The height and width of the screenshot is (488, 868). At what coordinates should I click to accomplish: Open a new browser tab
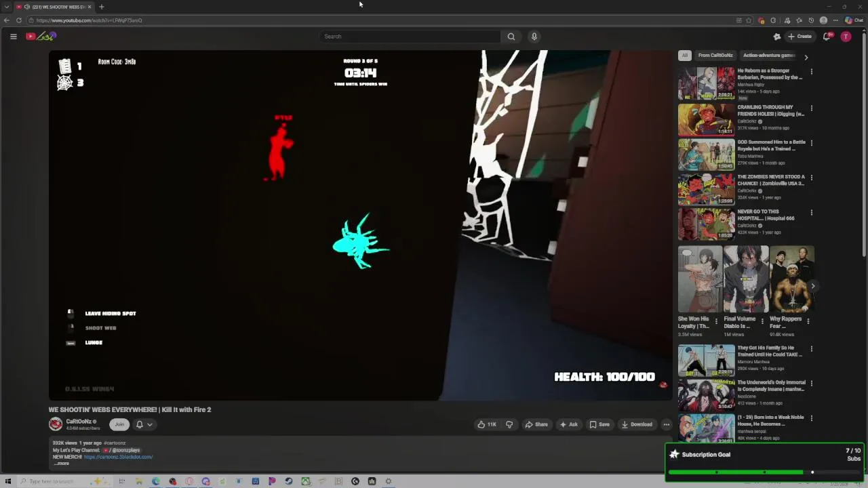pos(102,7)
